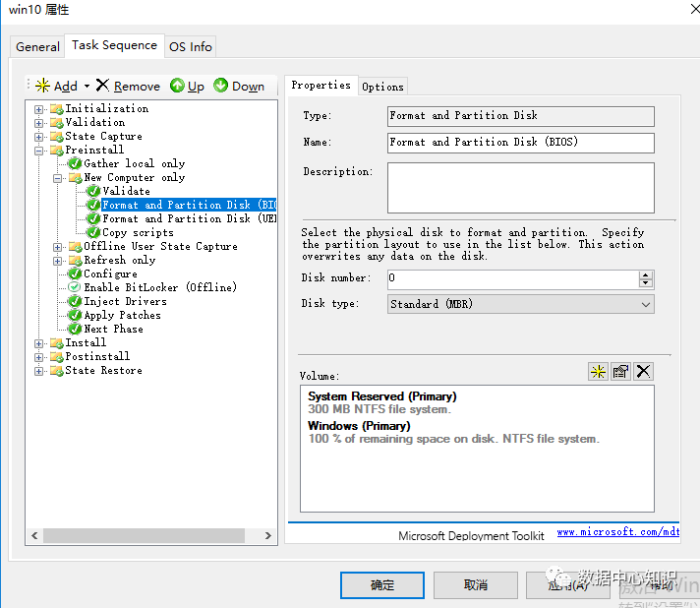Click the Initialization folder icon
700x608 pixels.
click(x=57, y=109)
